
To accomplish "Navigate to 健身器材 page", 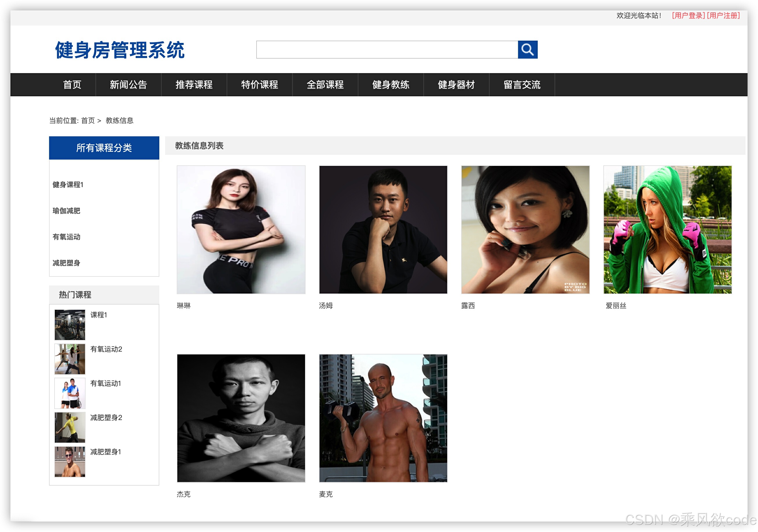I will [x=456, y=85].
